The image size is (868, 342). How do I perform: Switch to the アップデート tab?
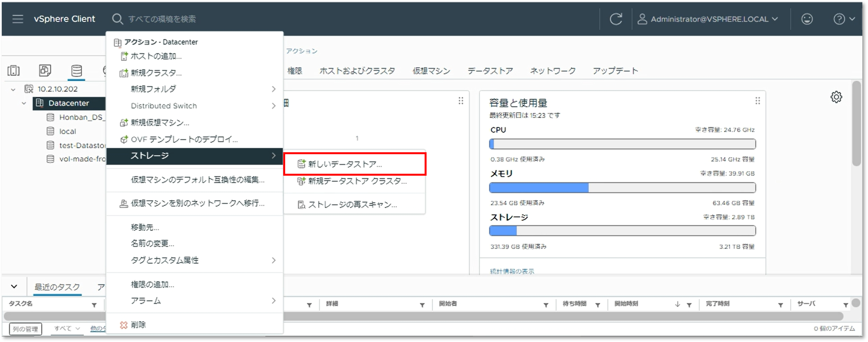[615, 71]
